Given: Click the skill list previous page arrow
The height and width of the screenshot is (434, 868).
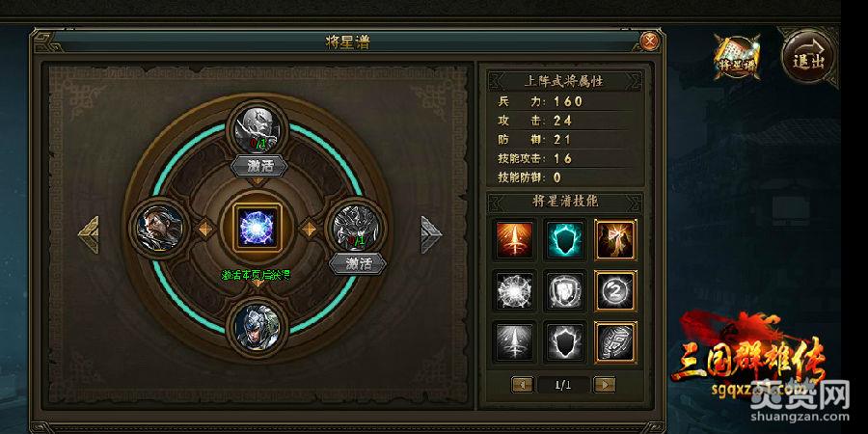Looking at the screenshot, I should coord(523,384).
